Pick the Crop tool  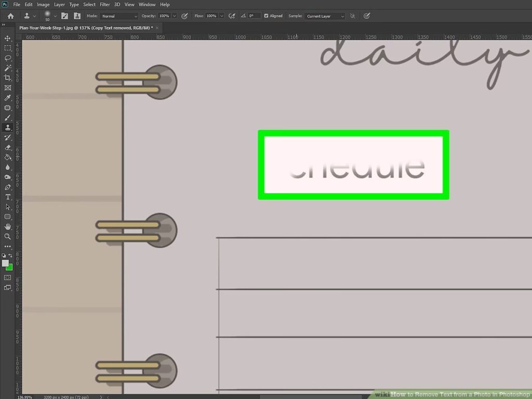coord(8,78)
